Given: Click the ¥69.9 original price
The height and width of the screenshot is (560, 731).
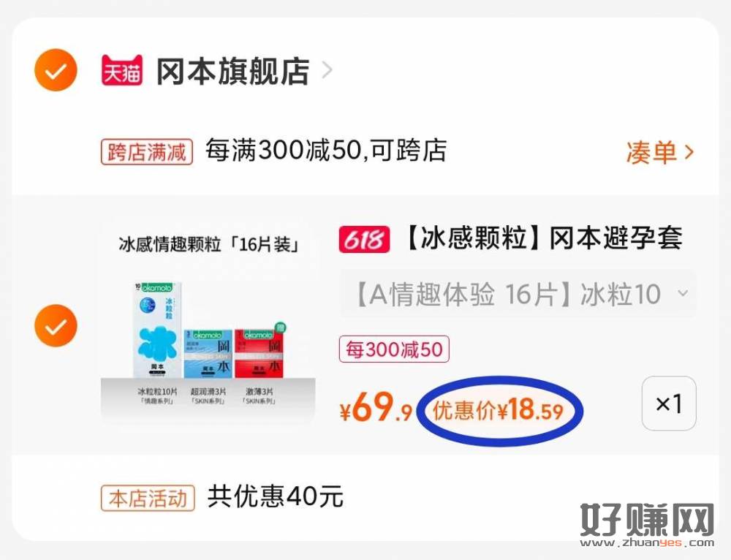Looking at the screenshot, I should pos(376,407).
